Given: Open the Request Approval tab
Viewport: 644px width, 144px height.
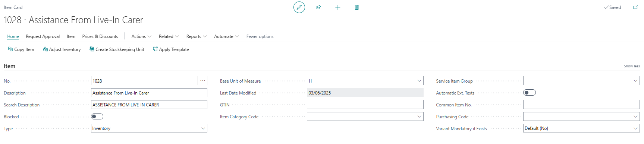Looking at the screenshot, I should tap(43, 36).
